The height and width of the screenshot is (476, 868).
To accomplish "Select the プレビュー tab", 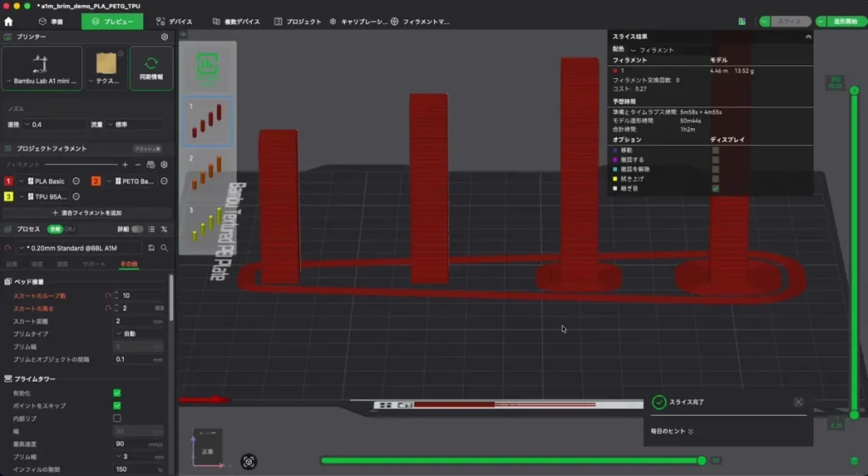I will click(113, 21).
